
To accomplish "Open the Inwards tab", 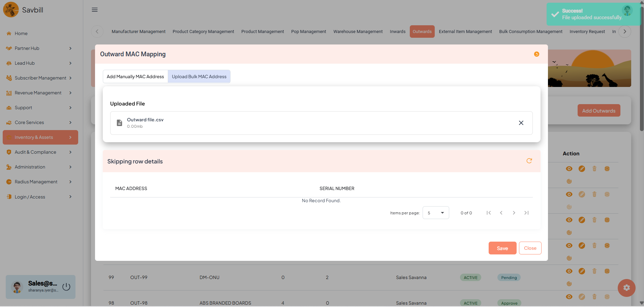I will (x=397, y=32).
